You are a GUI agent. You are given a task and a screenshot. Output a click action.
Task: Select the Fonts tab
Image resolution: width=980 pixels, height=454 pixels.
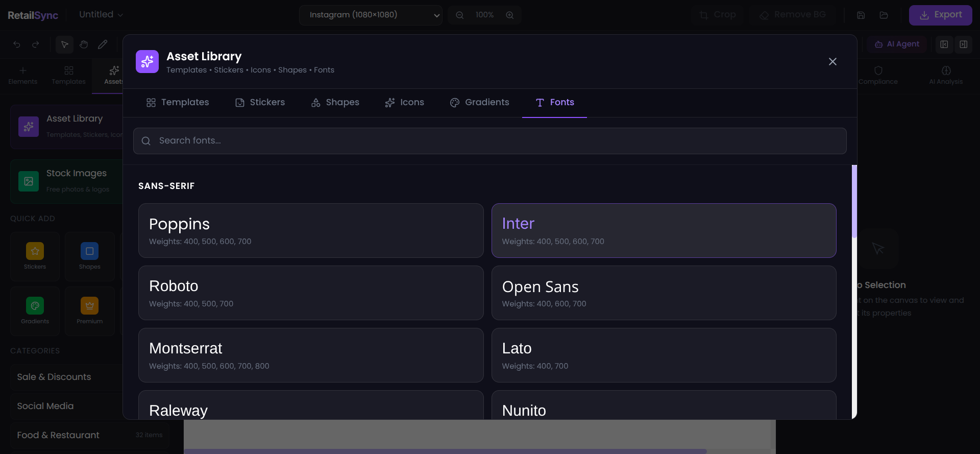click(555, 103)
